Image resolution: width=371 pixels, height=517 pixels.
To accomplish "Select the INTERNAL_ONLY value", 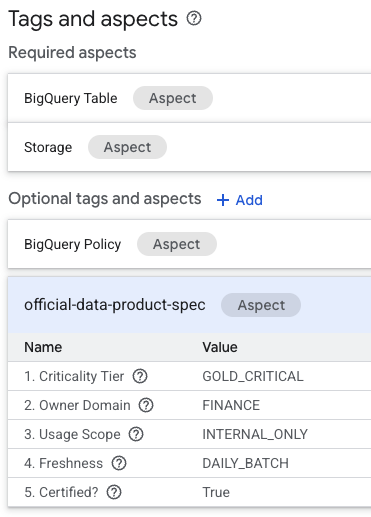I will point(255,434).
